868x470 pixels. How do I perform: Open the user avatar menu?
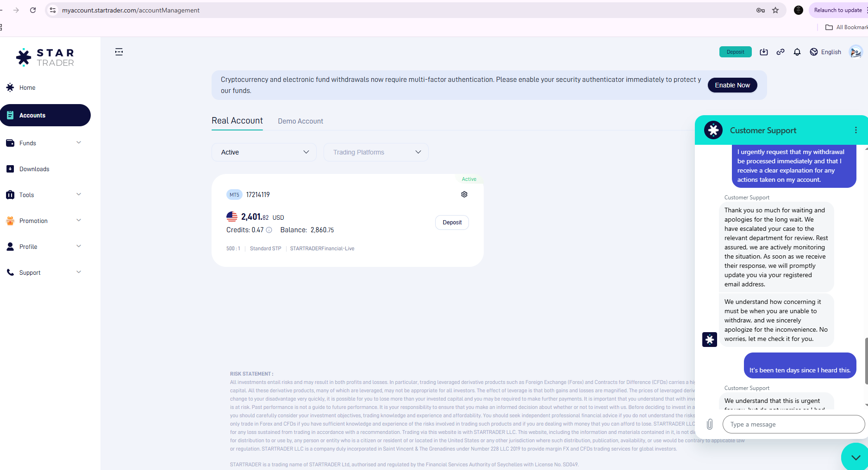[x=856, y=52]
